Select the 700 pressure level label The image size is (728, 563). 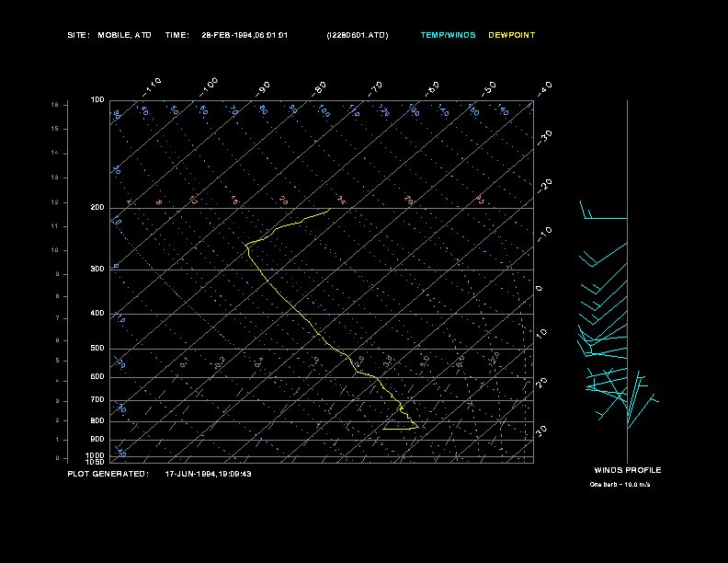pos(97,399)
